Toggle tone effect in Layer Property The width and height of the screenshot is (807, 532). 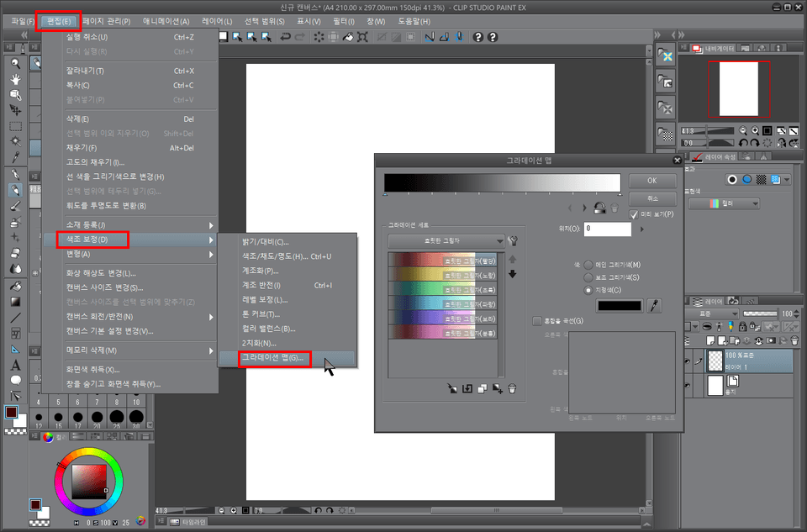(762, 180)
